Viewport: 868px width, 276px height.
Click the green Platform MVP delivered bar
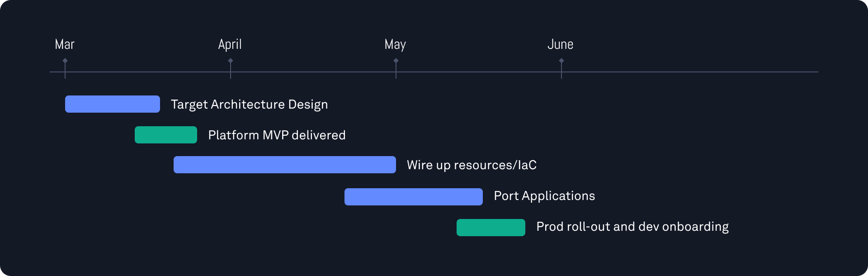tap(166, 135)
